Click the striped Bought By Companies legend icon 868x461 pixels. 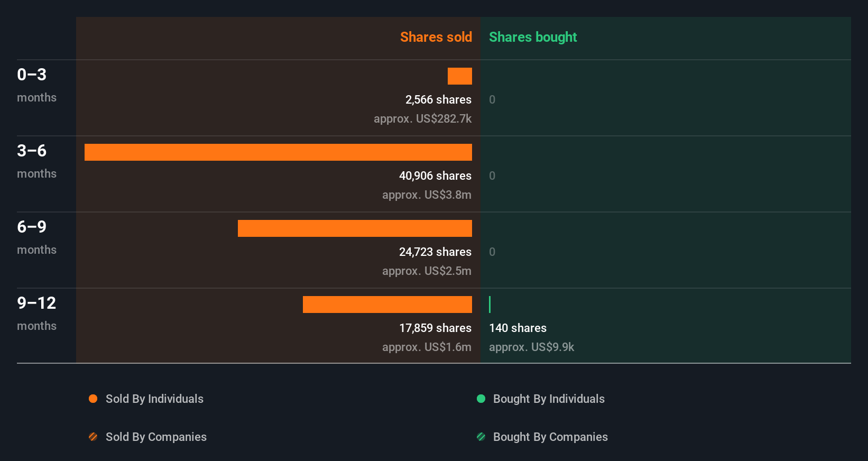(x=481, y=437)
